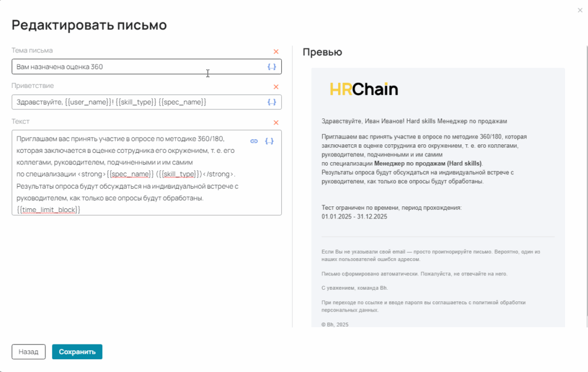Open variable picker in greeting field

point(272,102)
